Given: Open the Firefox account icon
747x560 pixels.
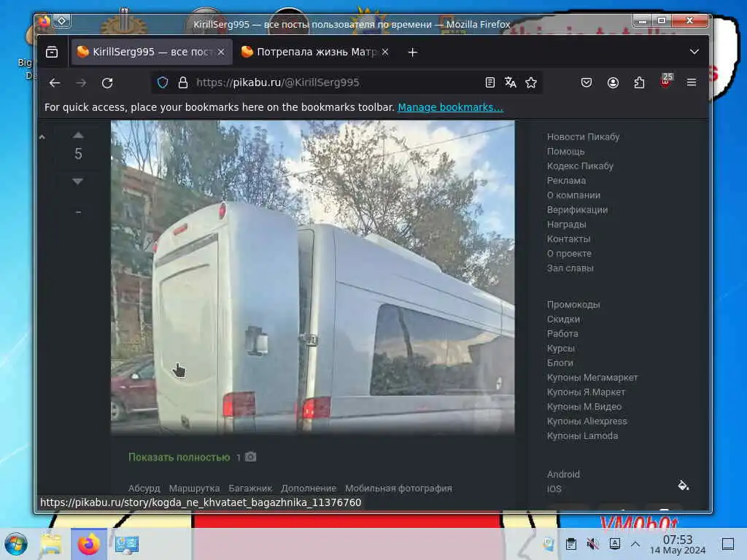Looking at the screenshot, I should pos(613,83).
